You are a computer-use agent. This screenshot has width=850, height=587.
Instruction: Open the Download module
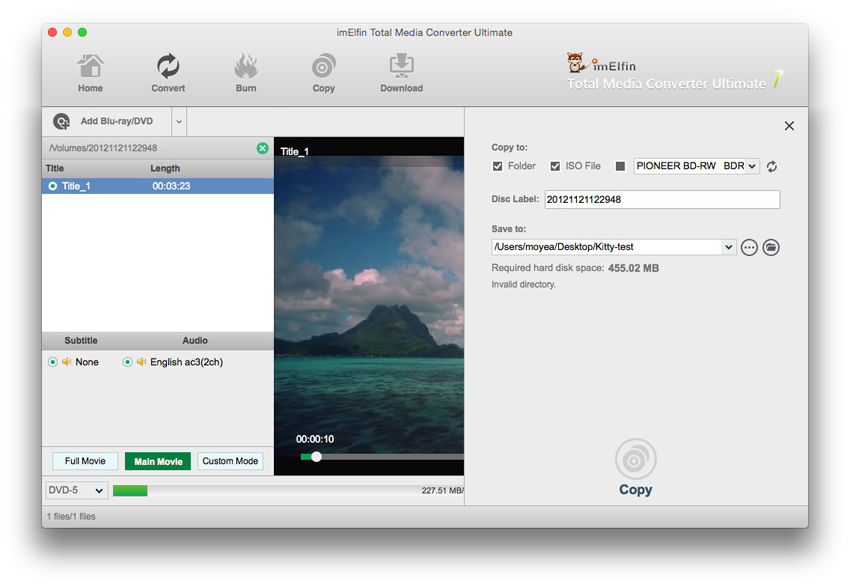(x=401, y=73)
